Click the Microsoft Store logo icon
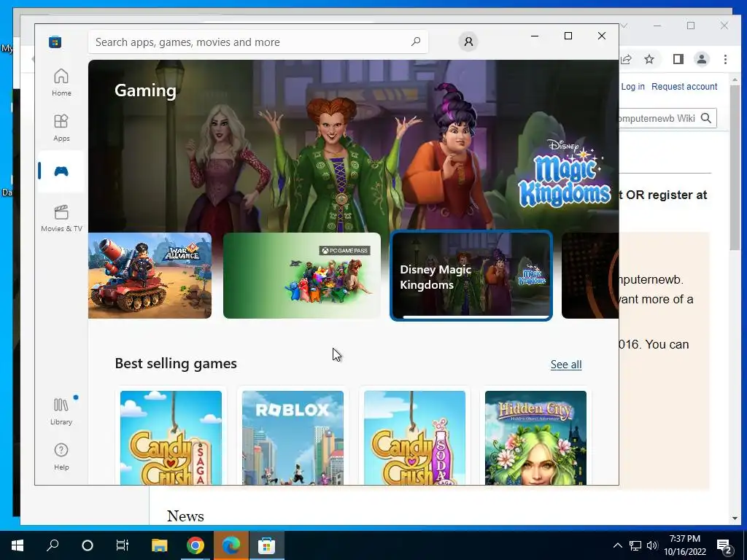Image resolution: width=747 pixels, height=560 pixels. tap(55, 42)
